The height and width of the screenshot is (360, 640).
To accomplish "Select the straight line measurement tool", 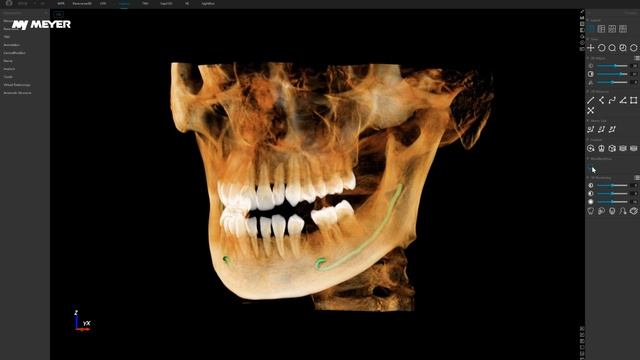I will 591,100.
